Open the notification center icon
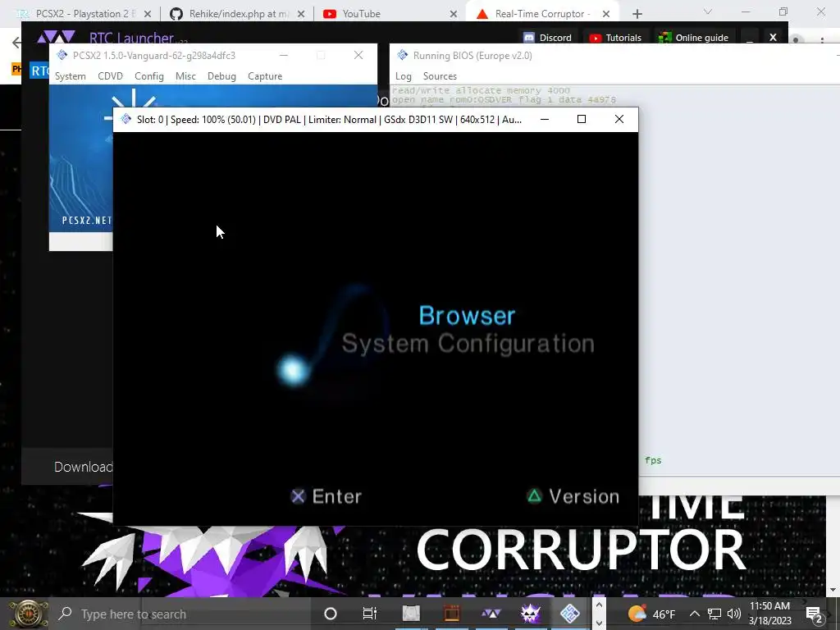The image size is (840, 630). click(815, 614)
